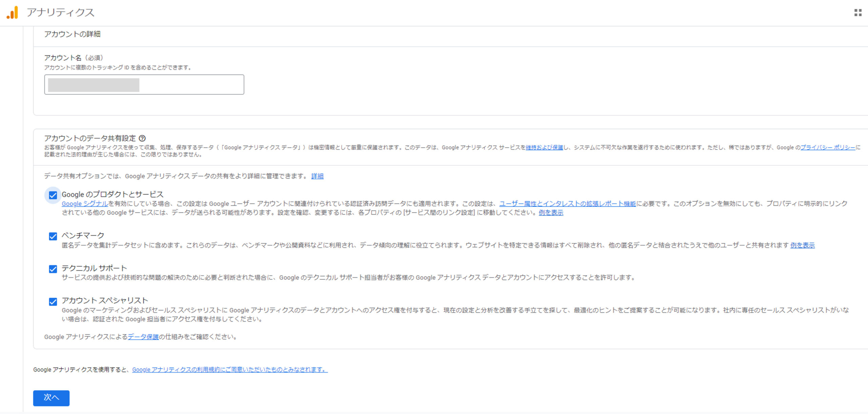Viewport: 868px width, 414px height.
Task: Click the アカウントの詳細 section header
Action: click(72, 34)
